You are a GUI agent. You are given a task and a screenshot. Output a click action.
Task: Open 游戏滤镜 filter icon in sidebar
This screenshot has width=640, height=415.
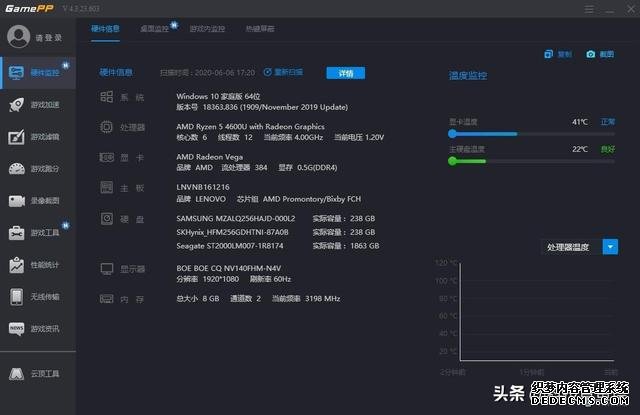(x=16, y=137)
